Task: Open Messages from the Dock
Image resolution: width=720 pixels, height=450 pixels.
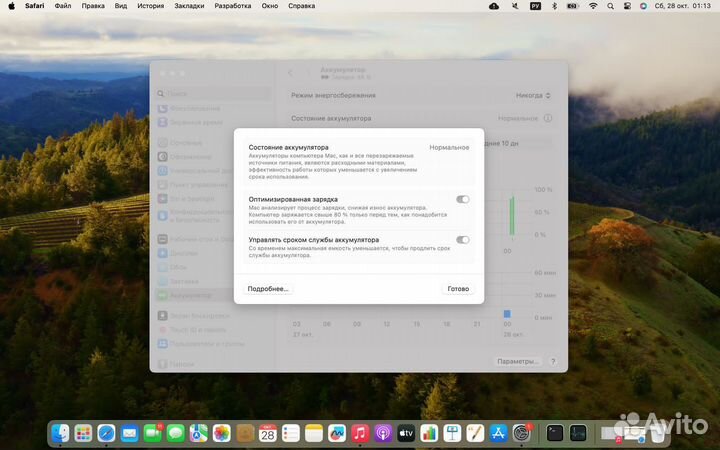Action: click(175, 433)
